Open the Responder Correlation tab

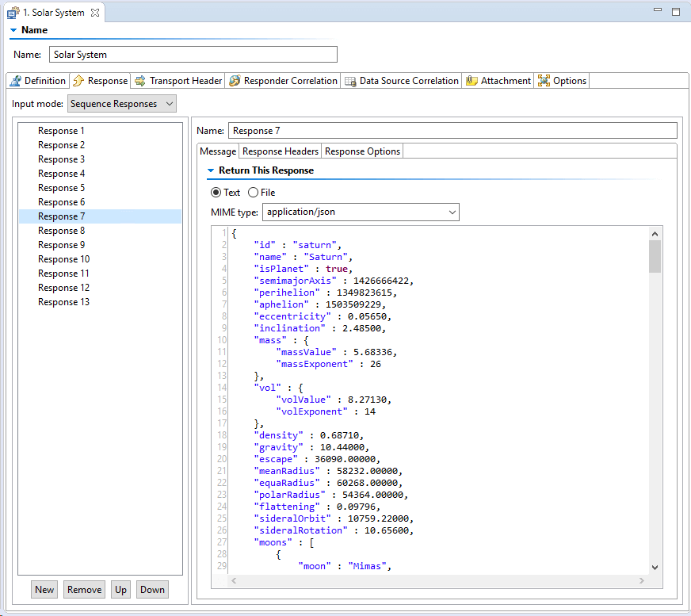tap(284, 81)
